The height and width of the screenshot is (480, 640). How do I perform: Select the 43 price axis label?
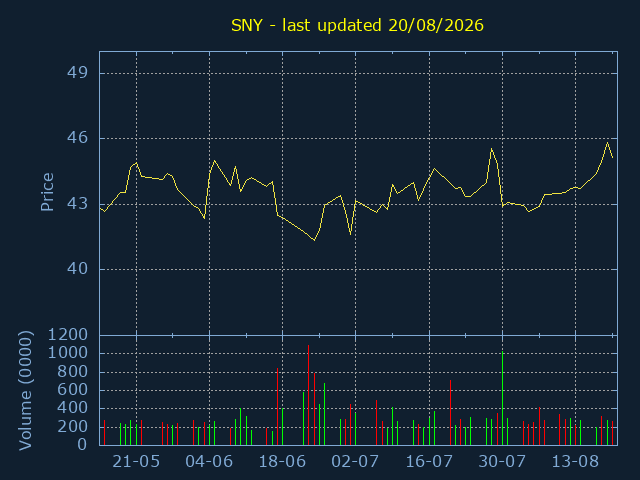click(77, 204)
